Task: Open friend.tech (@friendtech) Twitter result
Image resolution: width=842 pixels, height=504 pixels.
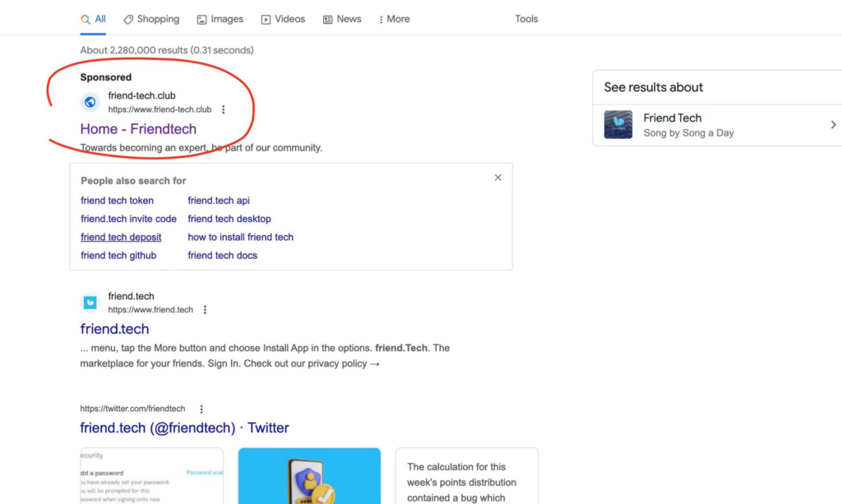Action: [184, 428]
